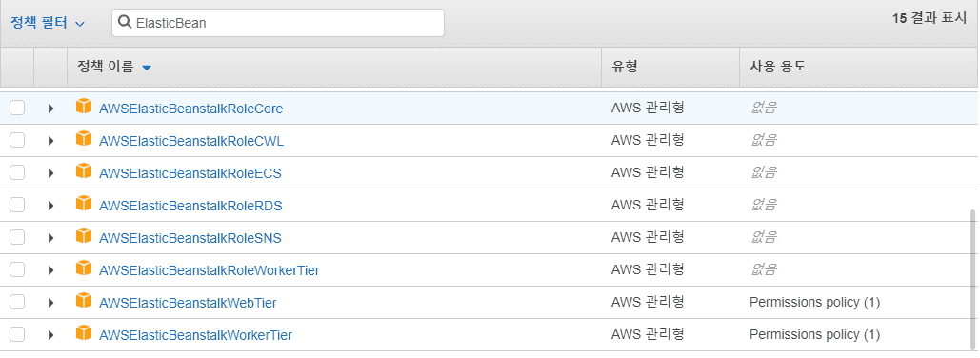The height and width of the screenshot is (358, 980).
Task: Click the orange box icon for AWSElasticBeanstalkWorkerTier
Action: [x=84, y=333]
